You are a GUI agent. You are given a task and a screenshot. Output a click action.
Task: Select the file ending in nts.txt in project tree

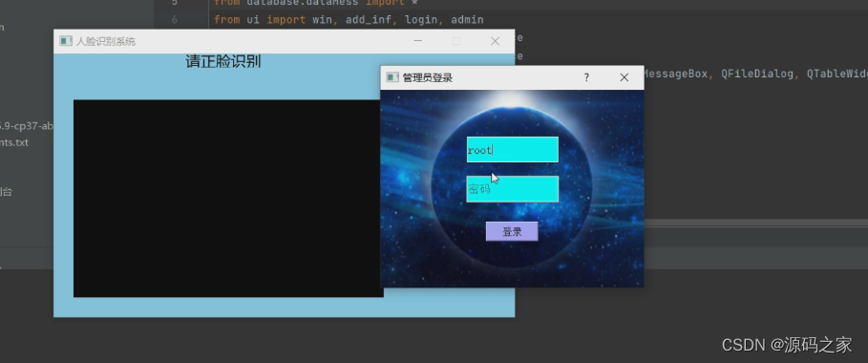click(13, 142)
